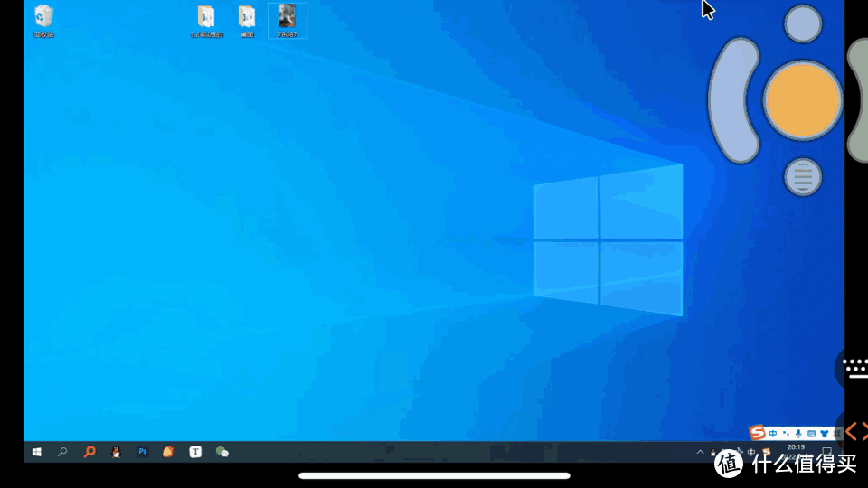The width and height of the screenshot is (868, 488).
Task: Select the Recycle Bin desktop icon
Action: tap(43, 21)
